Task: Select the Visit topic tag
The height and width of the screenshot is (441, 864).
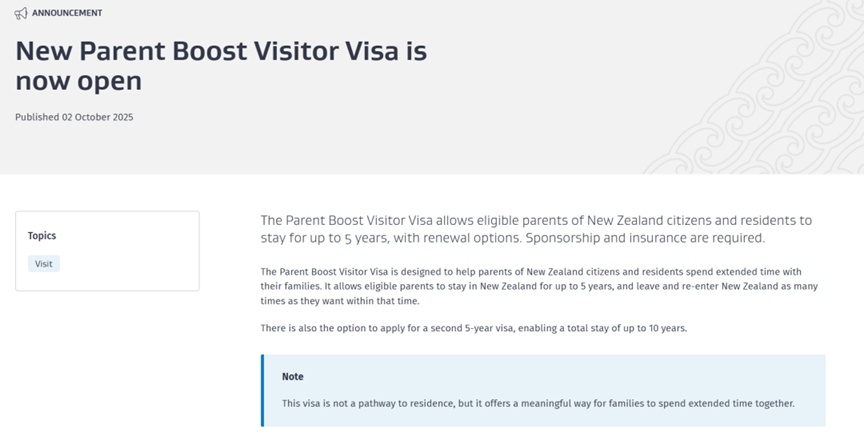Action: [44, 264]
